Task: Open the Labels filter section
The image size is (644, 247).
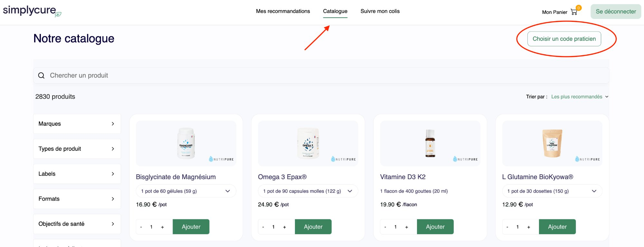Action: click(x=112, y=174)
